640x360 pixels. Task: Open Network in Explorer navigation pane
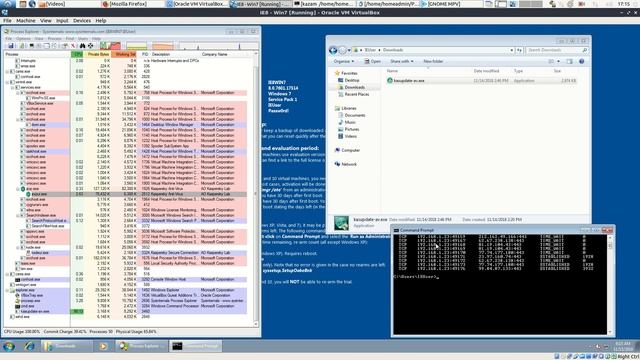[346, 164]
